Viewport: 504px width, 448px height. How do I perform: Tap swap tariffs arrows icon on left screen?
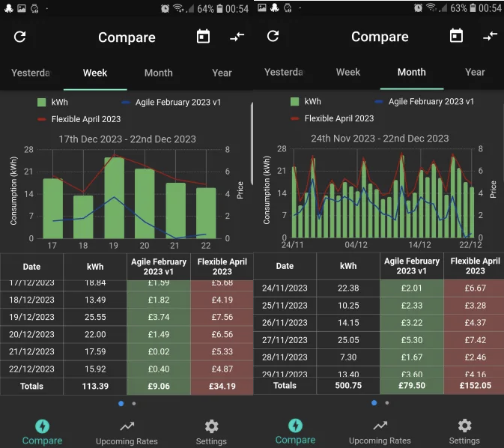(x=237, y=37)
